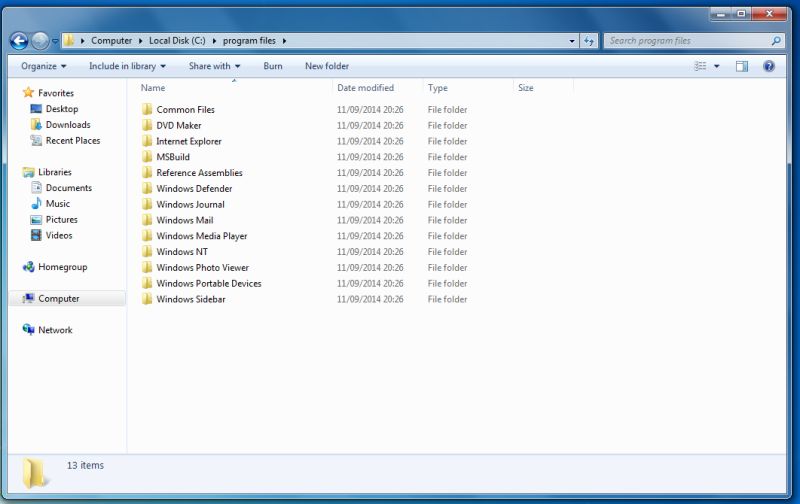
Task: Open the Share with menu
Action: 214,66
